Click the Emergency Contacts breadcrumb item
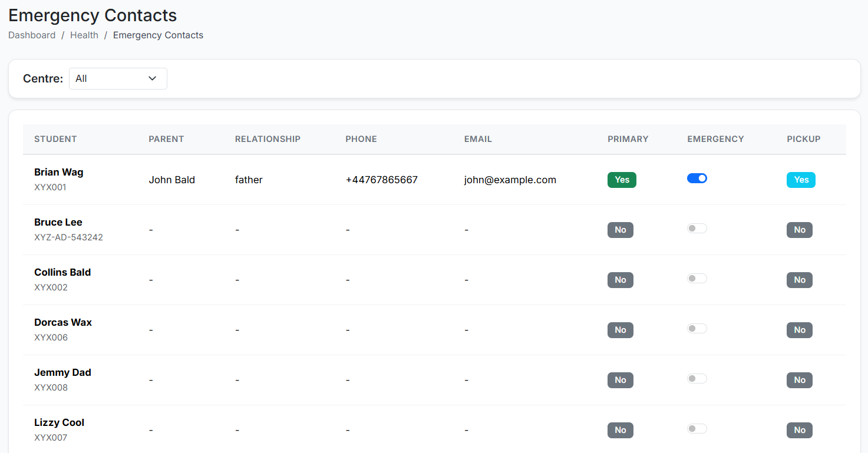Image resolution: width=868 pixels, height=453 pixels. [x=158, y=35]
